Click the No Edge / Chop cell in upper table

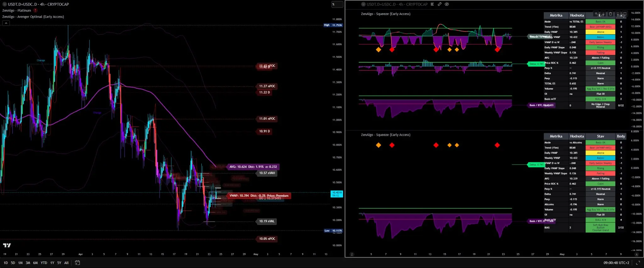click(600, 105)
